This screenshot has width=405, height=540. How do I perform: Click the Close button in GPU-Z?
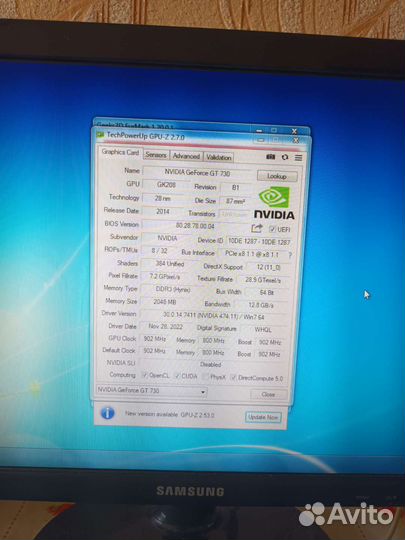[x=269, y=395]
